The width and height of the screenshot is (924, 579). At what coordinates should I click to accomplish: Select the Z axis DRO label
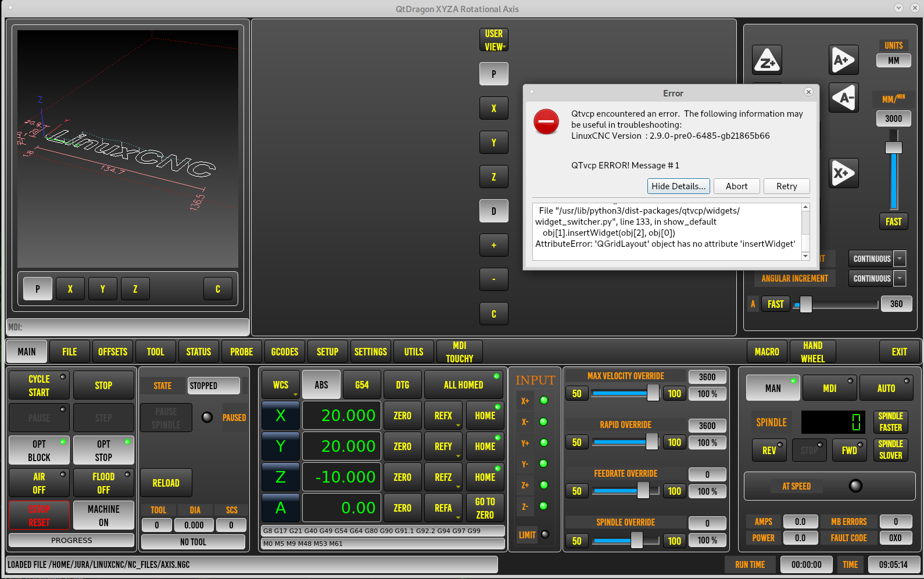[281, 477]
